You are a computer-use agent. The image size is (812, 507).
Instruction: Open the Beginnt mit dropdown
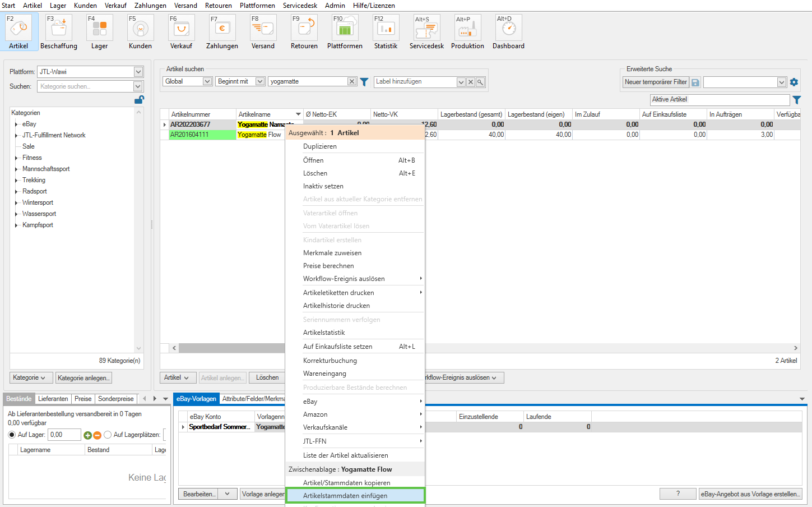click(x=260, y=81)
